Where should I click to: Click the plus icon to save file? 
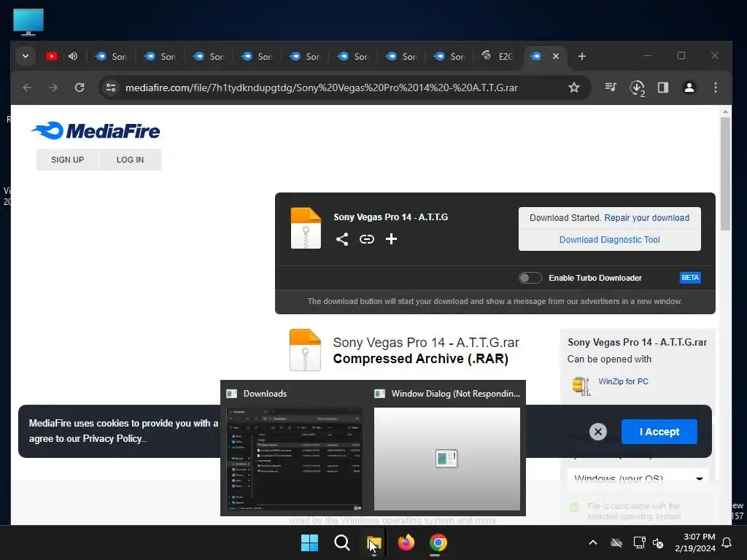click(x=391, y=238)
